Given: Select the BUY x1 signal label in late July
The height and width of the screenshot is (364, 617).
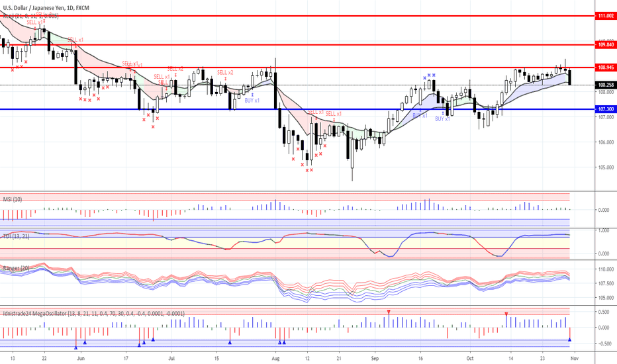Looking at the screenshot, I should coord(252,101).
